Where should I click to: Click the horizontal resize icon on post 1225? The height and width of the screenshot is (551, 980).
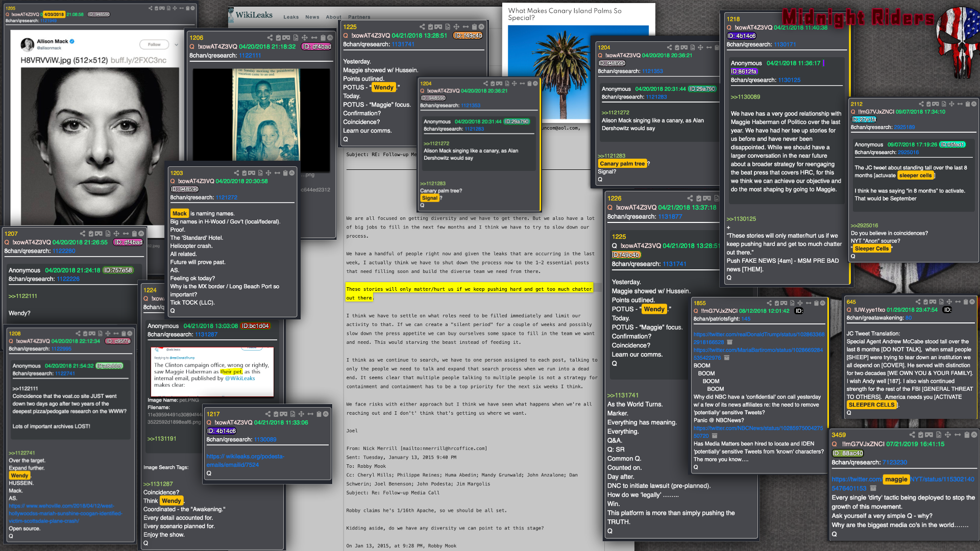pos(466,27)
